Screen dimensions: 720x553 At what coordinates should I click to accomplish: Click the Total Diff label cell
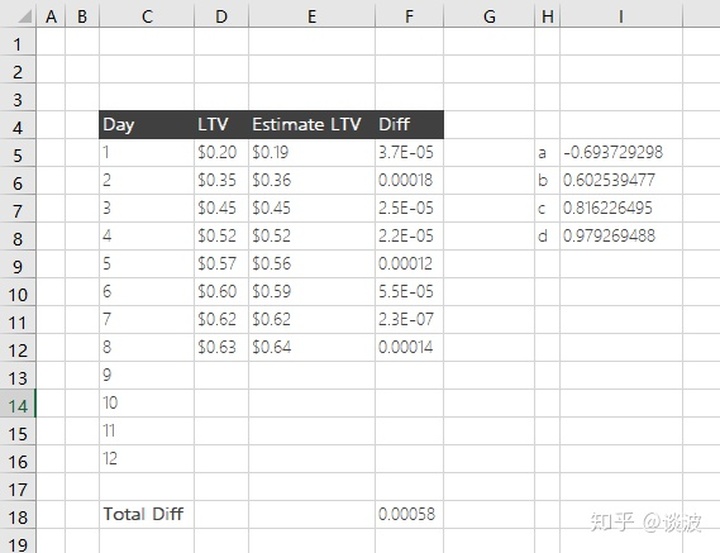click(147, 514)
